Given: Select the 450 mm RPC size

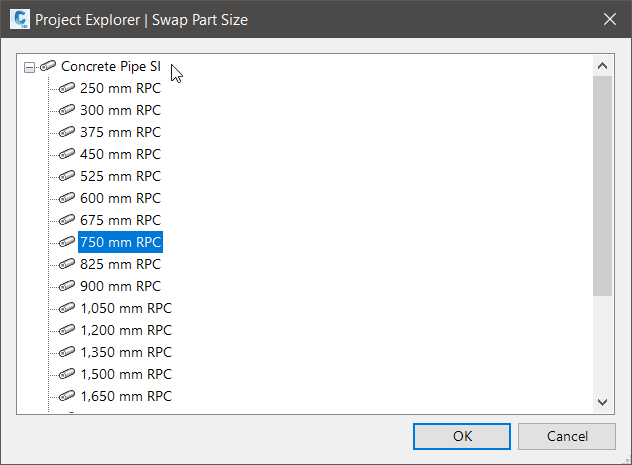Looking at the screenshot, I should (120, 154).
